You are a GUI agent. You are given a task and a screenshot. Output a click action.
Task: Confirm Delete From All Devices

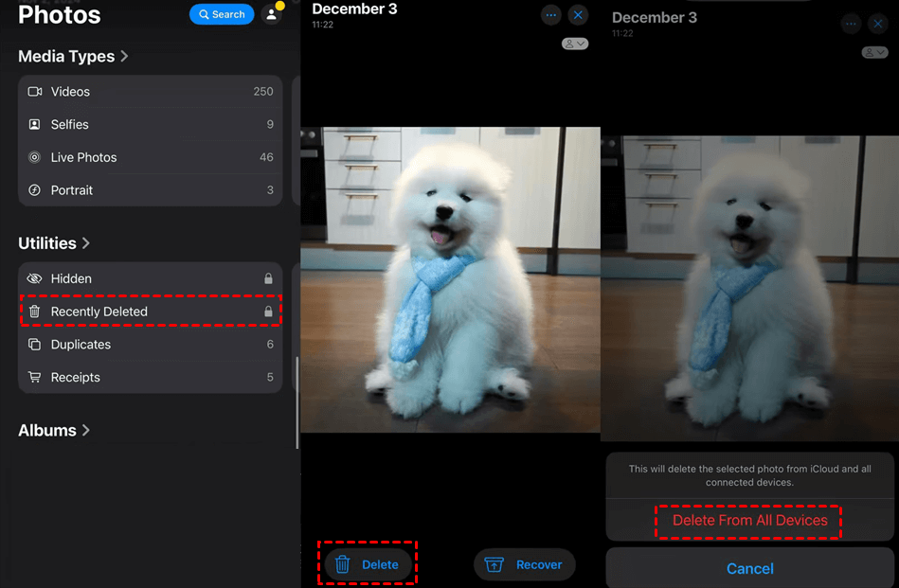coord(750,521)
